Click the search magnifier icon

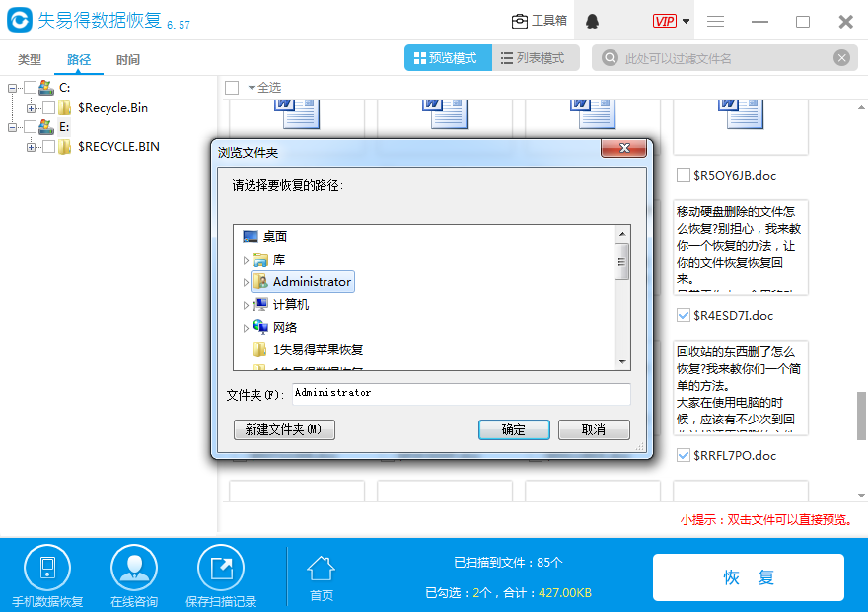coord(610,57)
